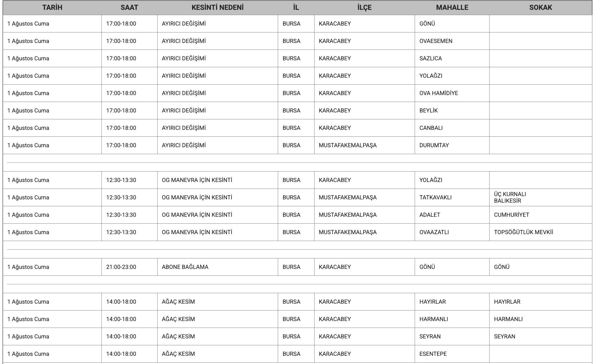Select the ESENTEPE mahalle cell
The height and width of the screenshot is (364, 593).
(x=433, y=354)
